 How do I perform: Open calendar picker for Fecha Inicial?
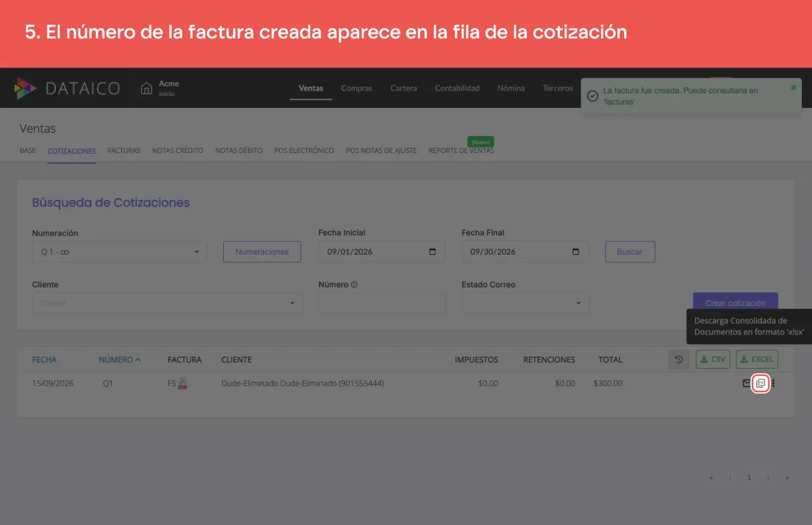(433, 251)
